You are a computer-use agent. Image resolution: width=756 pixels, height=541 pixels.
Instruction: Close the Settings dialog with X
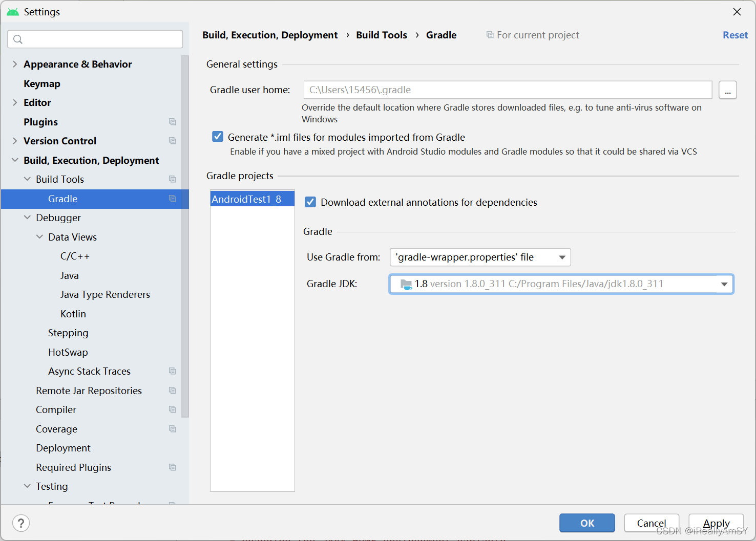tap(737, 12)
